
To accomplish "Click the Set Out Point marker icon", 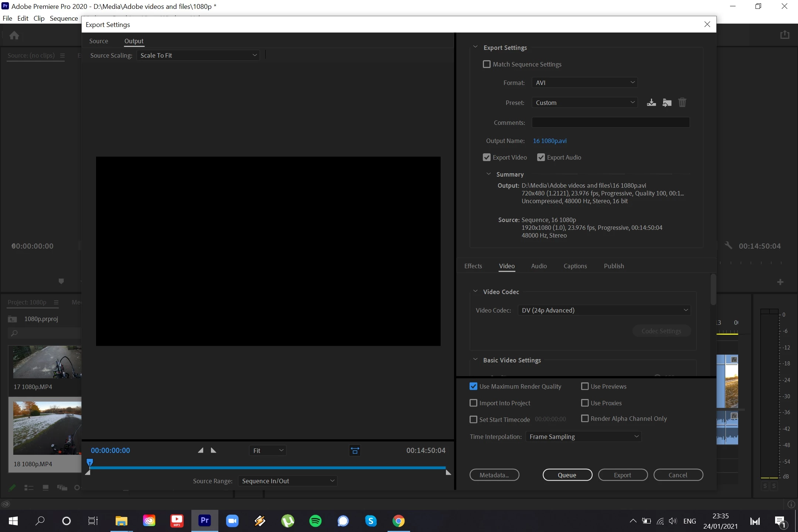I will (214, 450).
